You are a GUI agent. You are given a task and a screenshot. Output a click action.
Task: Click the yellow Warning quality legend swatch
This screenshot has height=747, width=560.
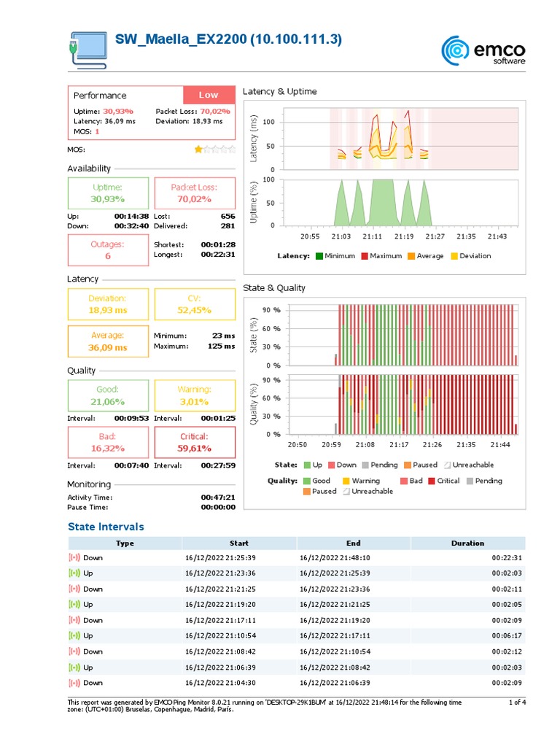click(346, 481)
